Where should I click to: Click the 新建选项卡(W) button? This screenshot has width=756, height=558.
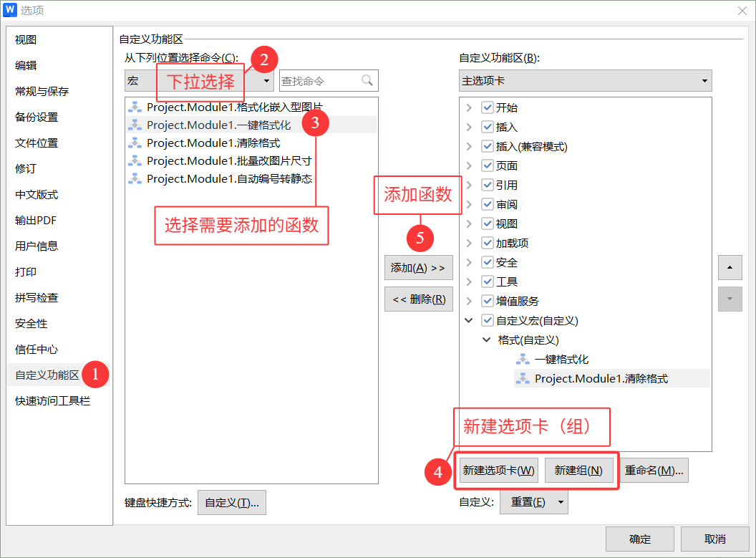tap(498, 470)
